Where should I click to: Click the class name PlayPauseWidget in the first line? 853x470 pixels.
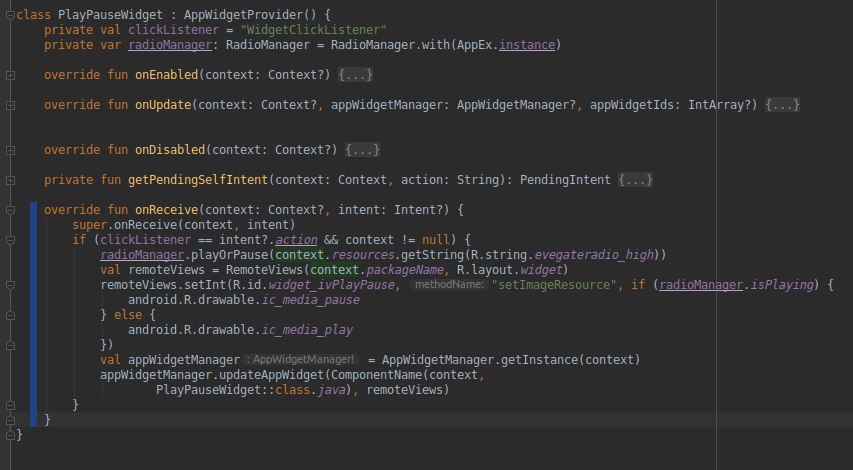110,15
